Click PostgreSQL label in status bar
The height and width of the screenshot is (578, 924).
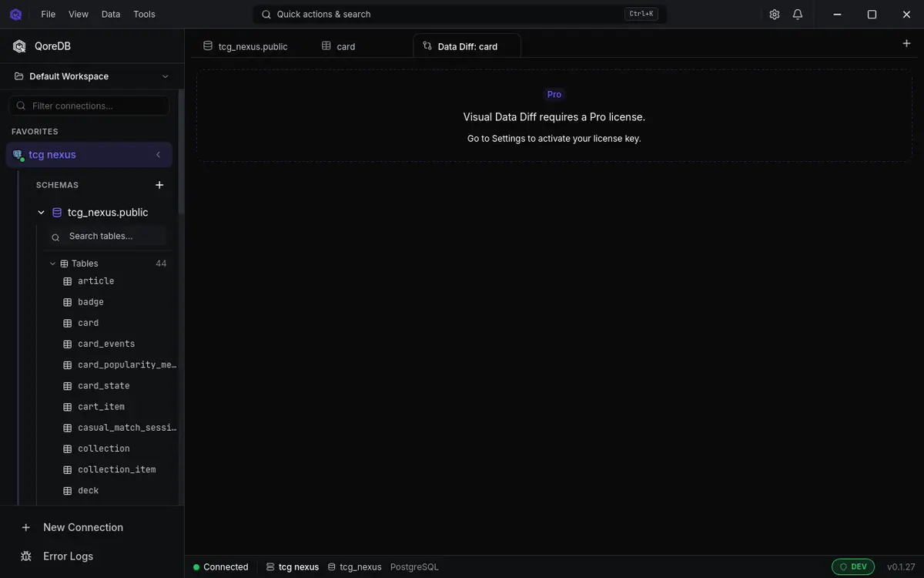414,567
